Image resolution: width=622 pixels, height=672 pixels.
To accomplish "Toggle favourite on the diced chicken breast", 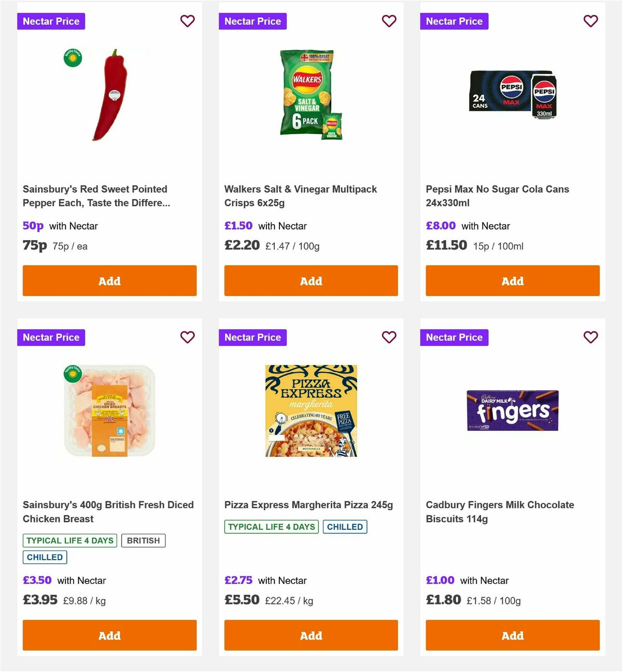I will tap(187, 337).
